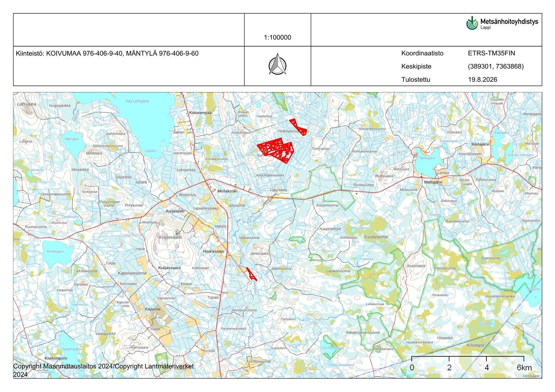Click the Kuusivuoma mire label

(376, 237)
